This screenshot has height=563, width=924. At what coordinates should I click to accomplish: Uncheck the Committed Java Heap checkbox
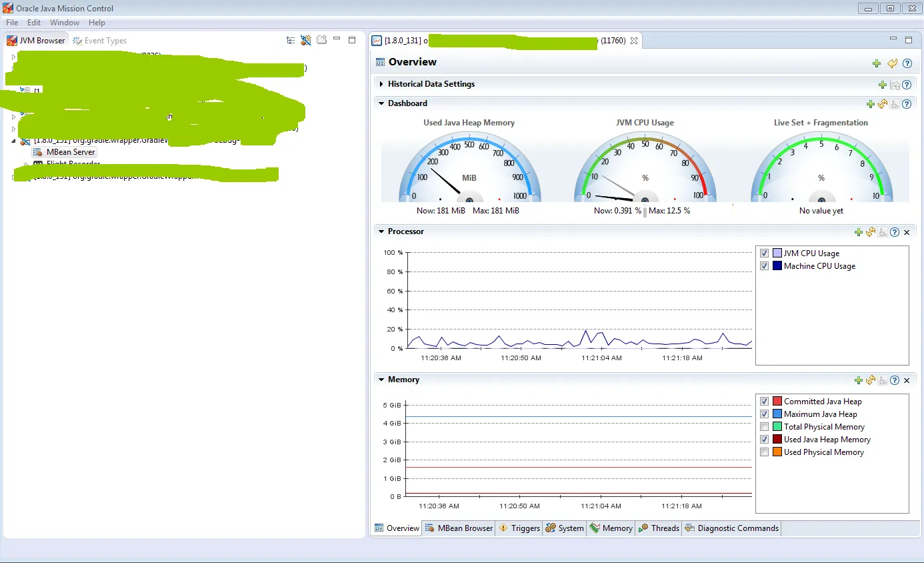point(765,402)
